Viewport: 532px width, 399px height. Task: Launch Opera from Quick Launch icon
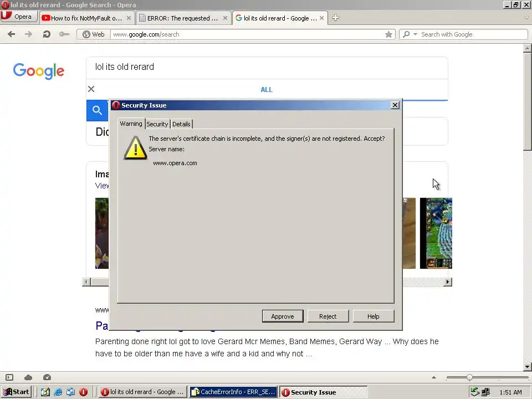point(84,392)
